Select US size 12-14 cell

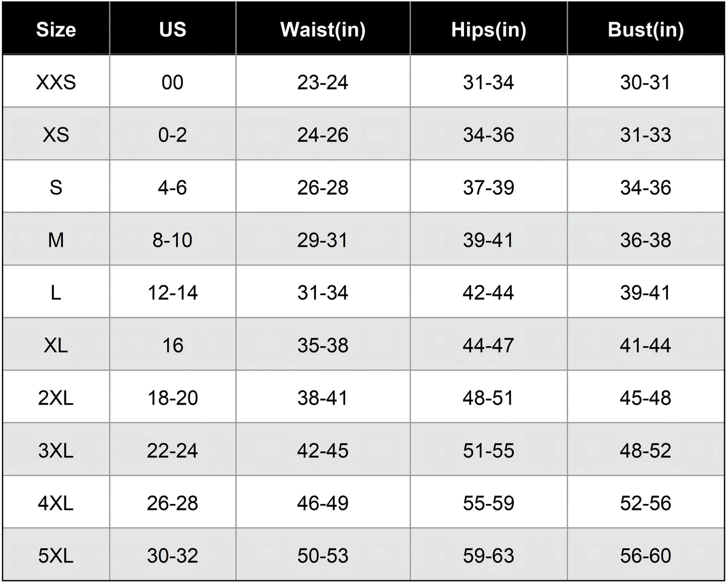[173, 292]
